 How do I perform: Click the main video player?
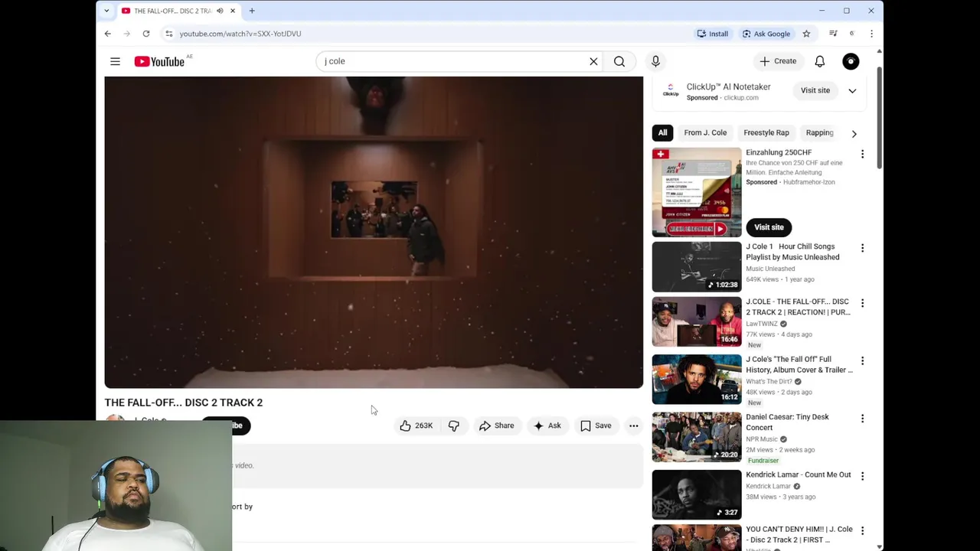pyautogui.click(x=374, y=232)
